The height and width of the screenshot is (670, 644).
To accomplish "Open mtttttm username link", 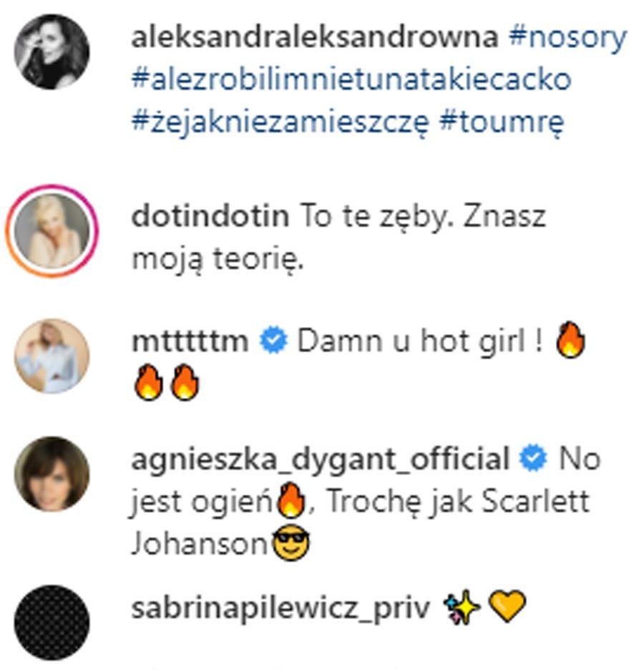I will (190, 341).
